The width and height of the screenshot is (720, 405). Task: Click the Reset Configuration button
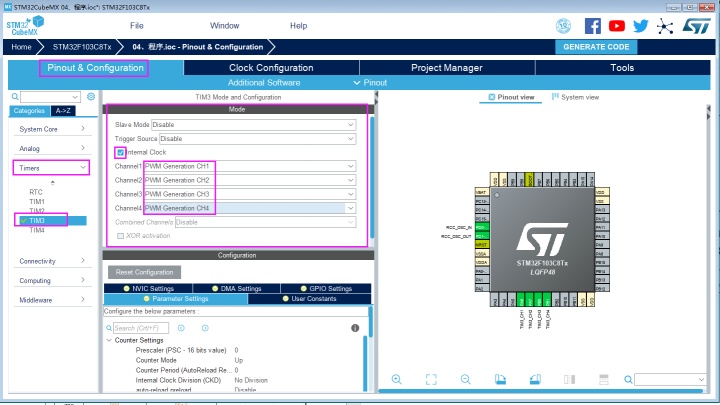tap(144, 272)
